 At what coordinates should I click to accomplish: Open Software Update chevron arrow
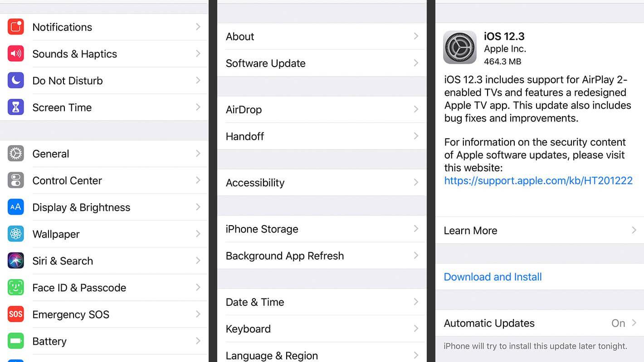tap(416, 63)
